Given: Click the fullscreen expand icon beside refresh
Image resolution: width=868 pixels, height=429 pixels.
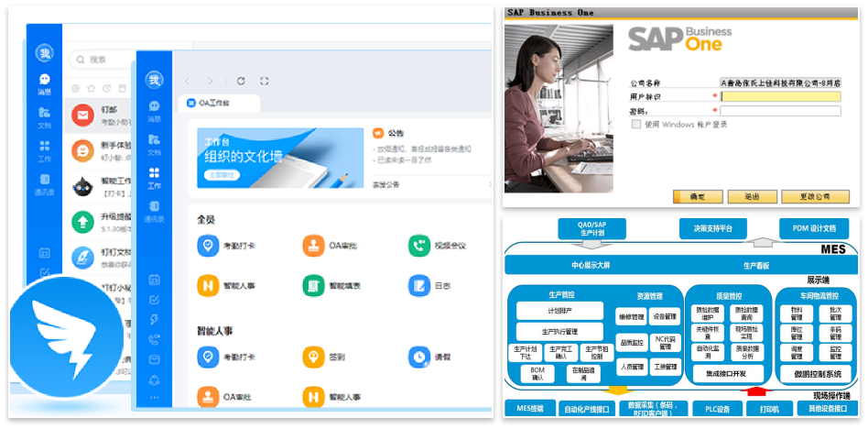Looking at the screenshot, I should pos(265,82).
